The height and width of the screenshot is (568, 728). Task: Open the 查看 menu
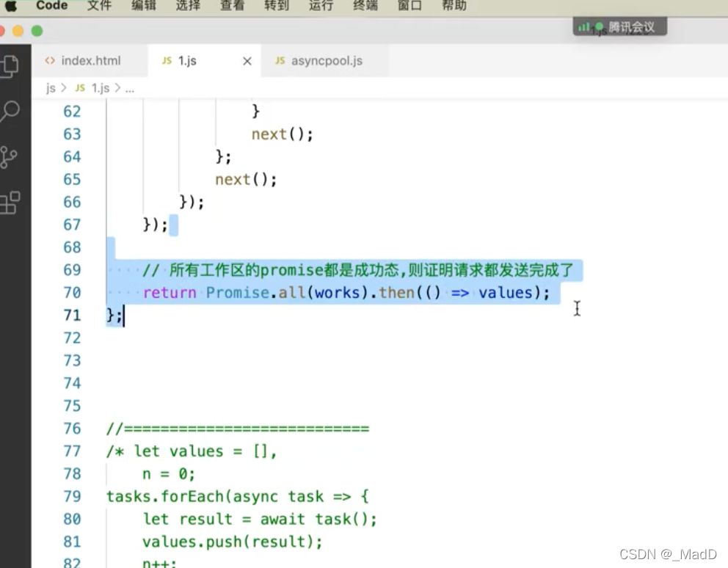click(232, 6)
